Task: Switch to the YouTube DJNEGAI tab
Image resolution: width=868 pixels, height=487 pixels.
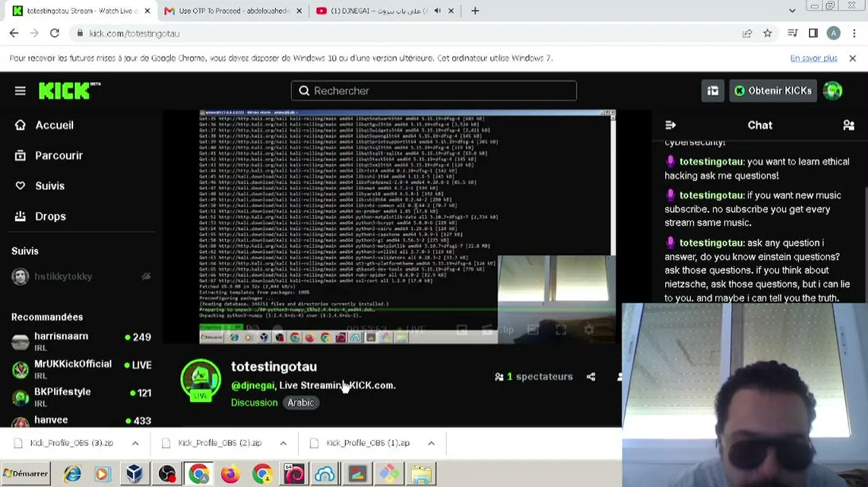Action: (385, 11)
